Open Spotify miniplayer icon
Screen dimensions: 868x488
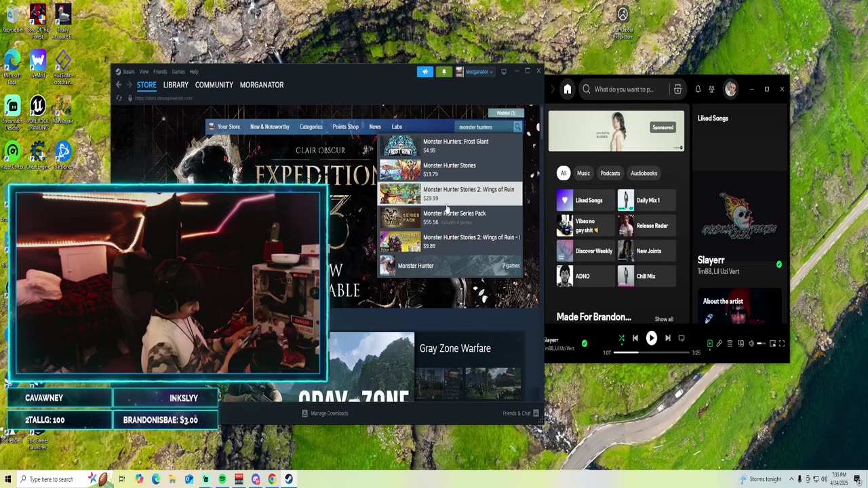tap(772, 344)
